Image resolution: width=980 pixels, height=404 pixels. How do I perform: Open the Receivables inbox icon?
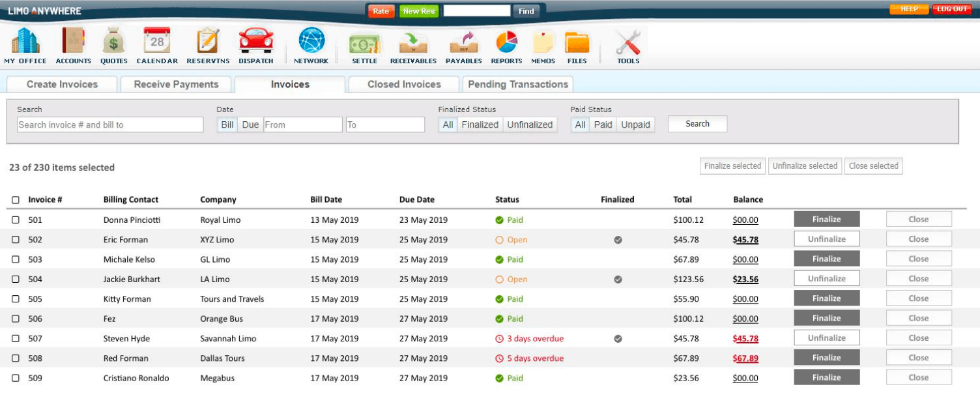(x=413, y=43)
